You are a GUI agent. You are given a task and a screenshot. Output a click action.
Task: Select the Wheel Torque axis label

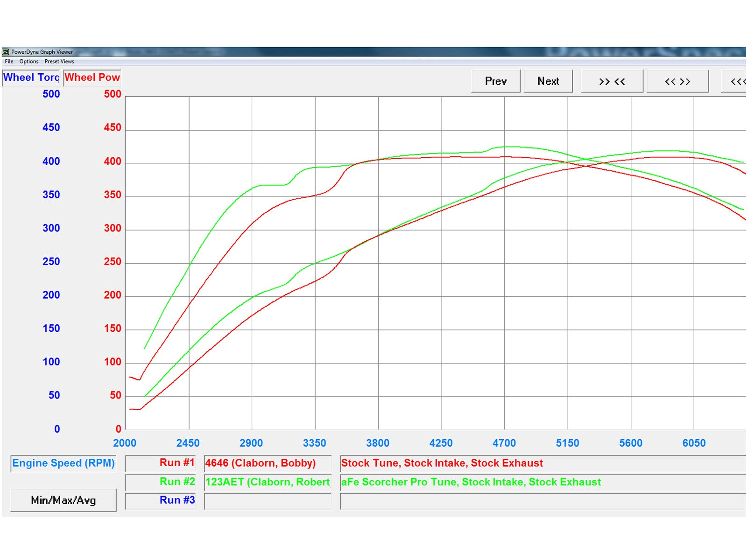coord(31,77)
